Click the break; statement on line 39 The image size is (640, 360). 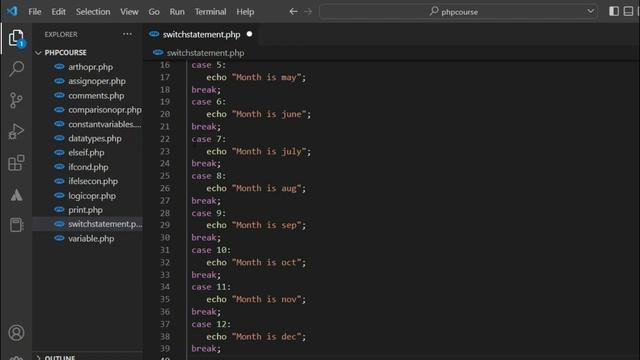coord(206,349)
